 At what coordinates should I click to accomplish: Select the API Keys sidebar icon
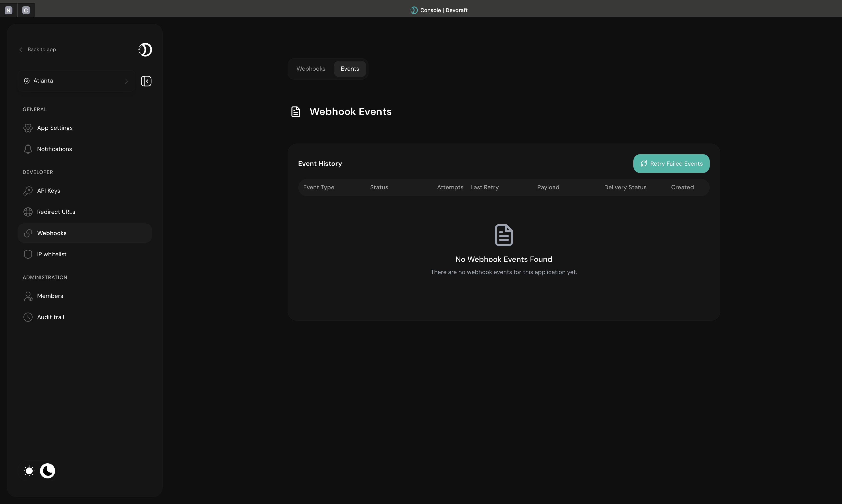click(28, 190)
